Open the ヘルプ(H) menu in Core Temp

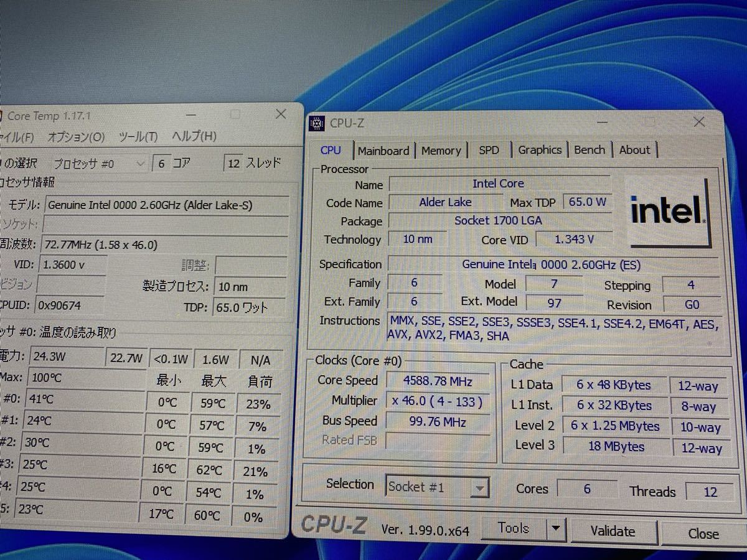(194, 136)
